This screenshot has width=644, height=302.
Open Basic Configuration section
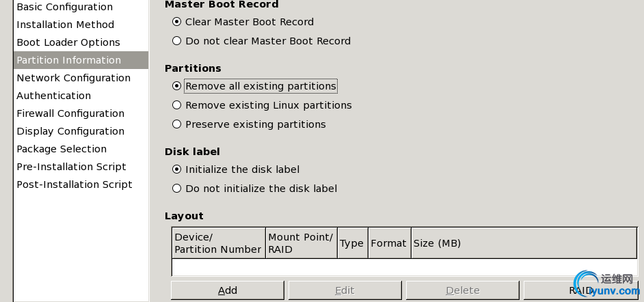64,7
